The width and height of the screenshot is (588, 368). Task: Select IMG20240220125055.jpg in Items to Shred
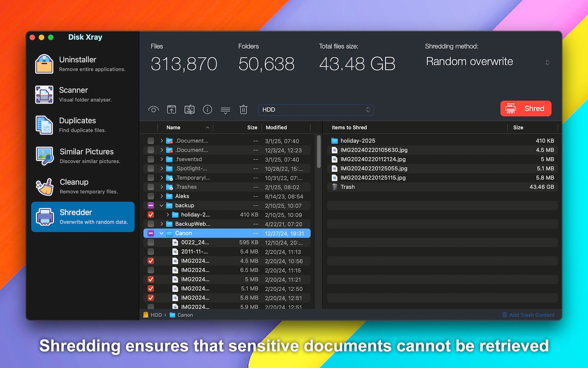click(x=443, y=168)
